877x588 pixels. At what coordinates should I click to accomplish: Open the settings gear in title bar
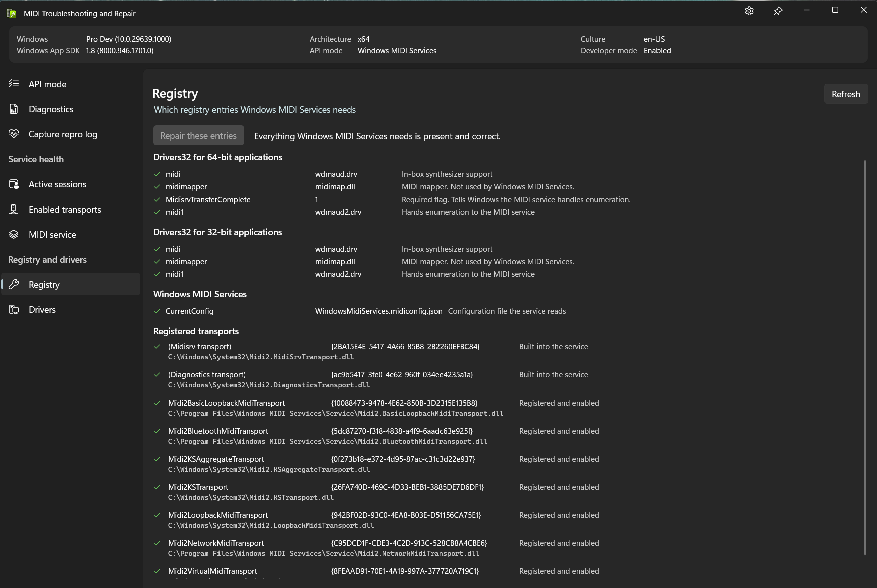pos(749,11)
